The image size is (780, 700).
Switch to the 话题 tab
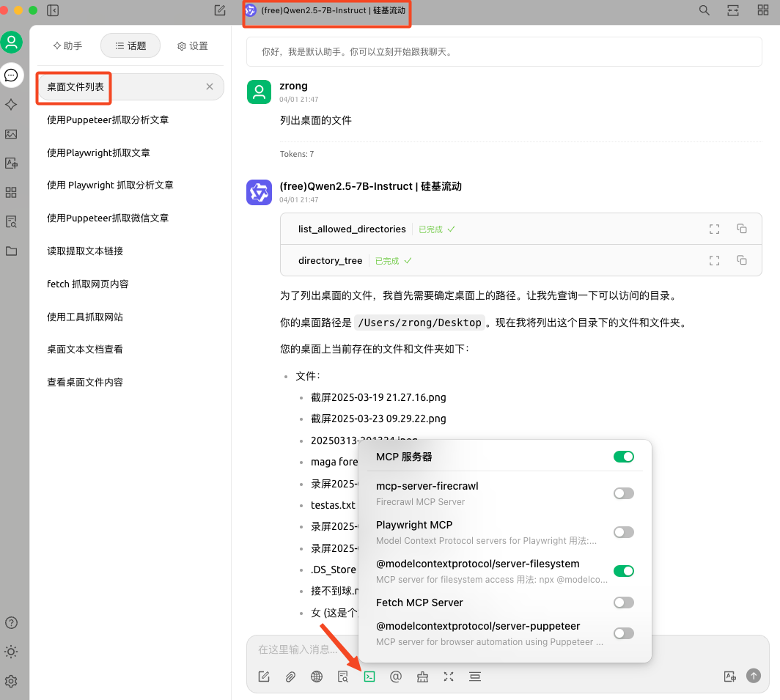click(x=130, y=45)
